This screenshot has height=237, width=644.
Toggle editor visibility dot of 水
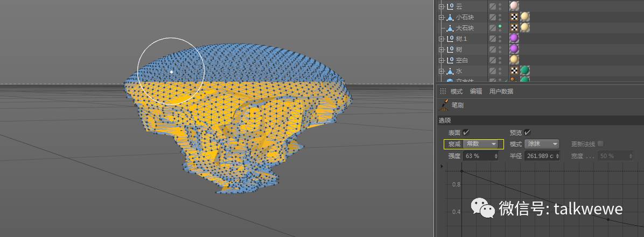(x=500, y=69)
